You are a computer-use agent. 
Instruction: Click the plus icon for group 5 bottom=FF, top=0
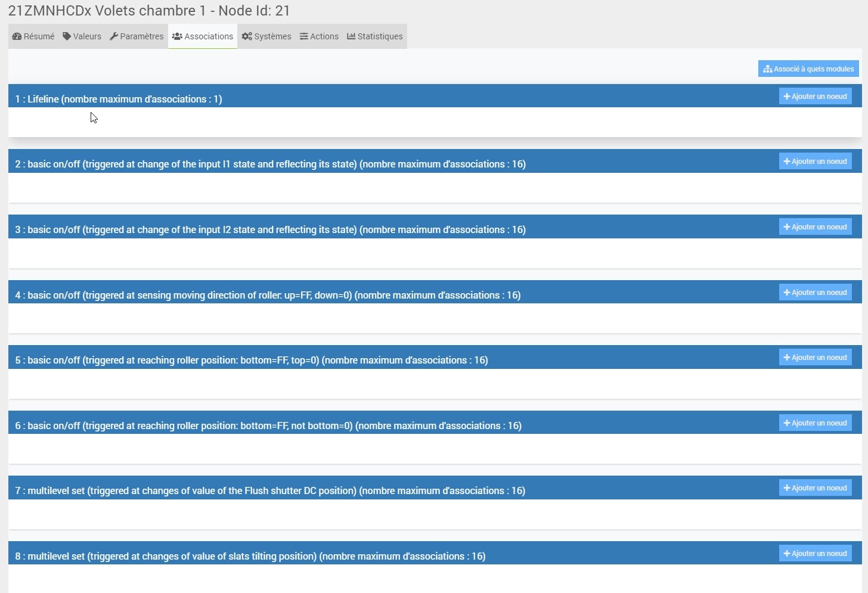(787, 358)
